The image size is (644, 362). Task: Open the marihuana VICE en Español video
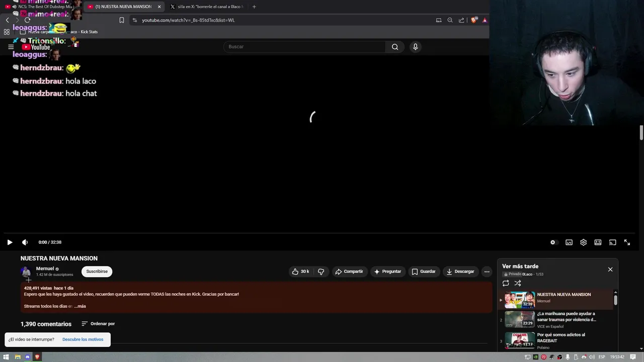pyautogui.click(x=555, y=320)
